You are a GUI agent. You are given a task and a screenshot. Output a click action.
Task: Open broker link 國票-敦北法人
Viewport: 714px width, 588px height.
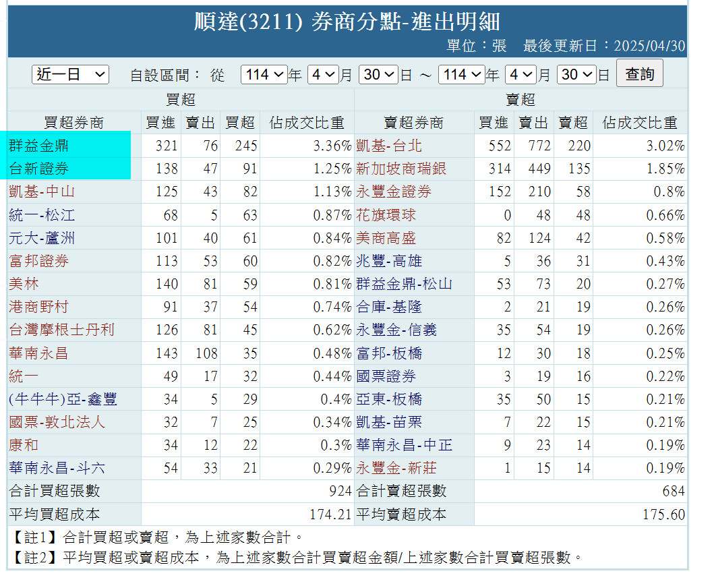click(57, 421)
